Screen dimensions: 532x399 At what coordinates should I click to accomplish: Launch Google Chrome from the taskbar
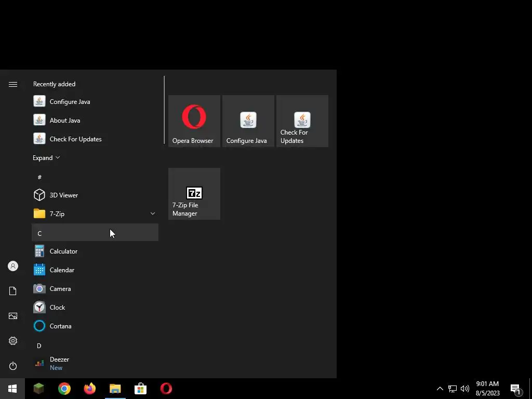pyautogui.click(x=64, y=389)
